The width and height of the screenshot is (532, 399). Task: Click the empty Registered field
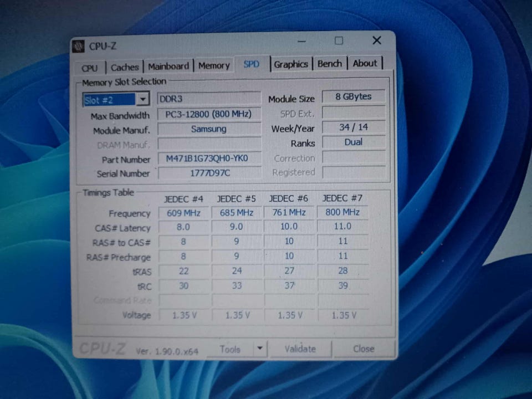(354, 172)
